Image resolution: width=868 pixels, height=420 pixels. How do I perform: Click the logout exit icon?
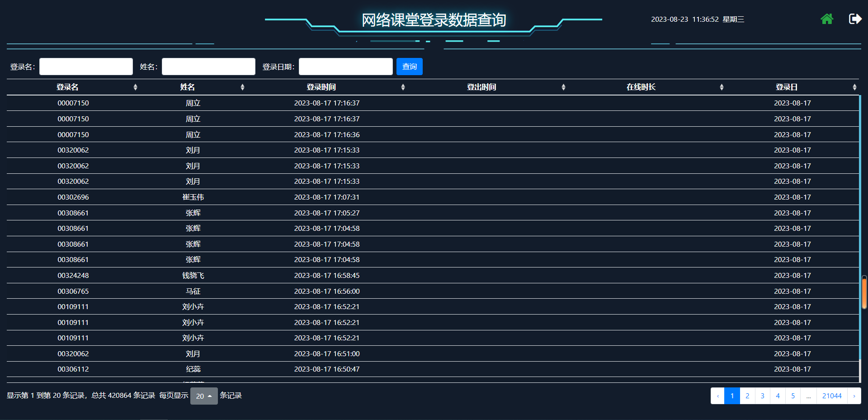(855, 19)
